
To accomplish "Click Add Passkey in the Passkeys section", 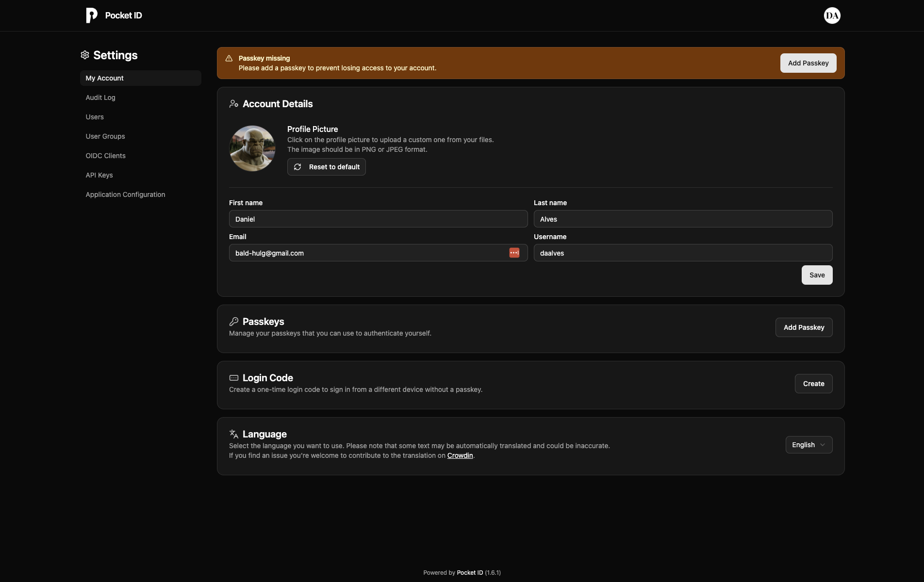I will pos(804,327).
